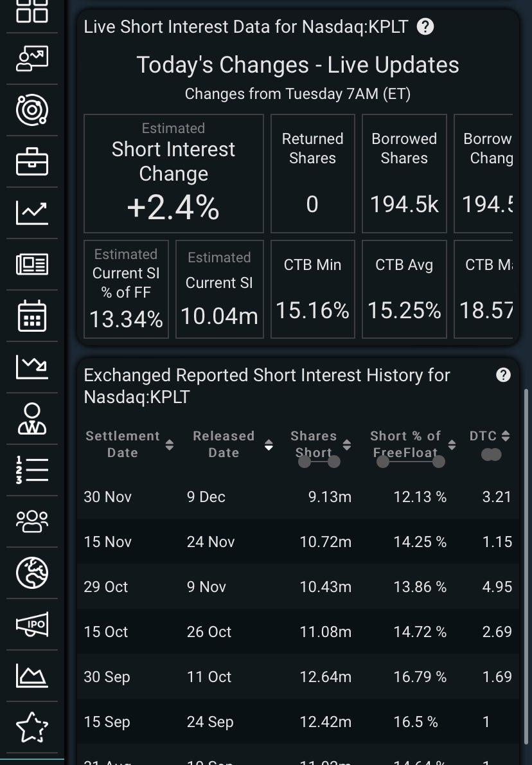
Task: Click the 29 Oct settlement date cell
Action: coord(106,586)
